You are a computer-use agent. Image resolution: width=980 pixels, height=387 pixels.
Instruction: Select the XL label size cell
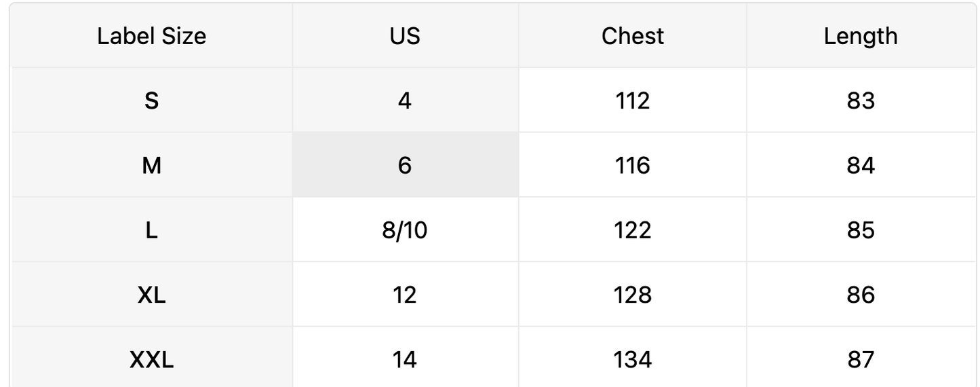151,294
